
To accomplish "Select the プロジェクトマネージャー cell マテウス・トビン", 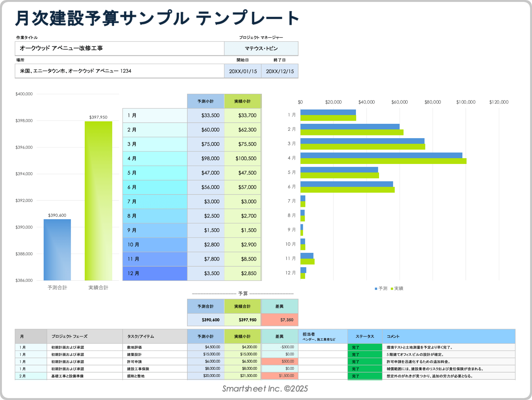I will point(261,48).
